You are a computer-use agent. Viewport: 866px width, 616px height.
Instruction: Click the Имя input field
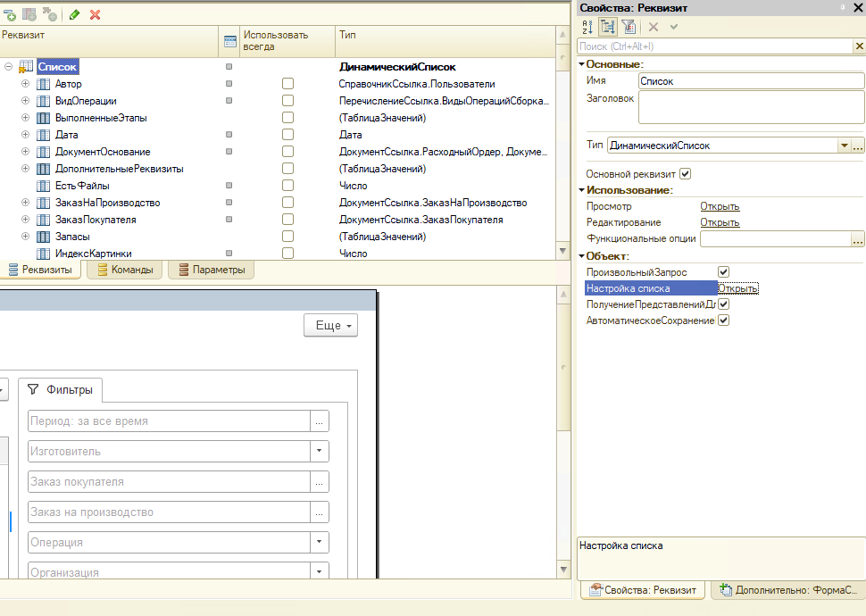click(x=751, y=81)
